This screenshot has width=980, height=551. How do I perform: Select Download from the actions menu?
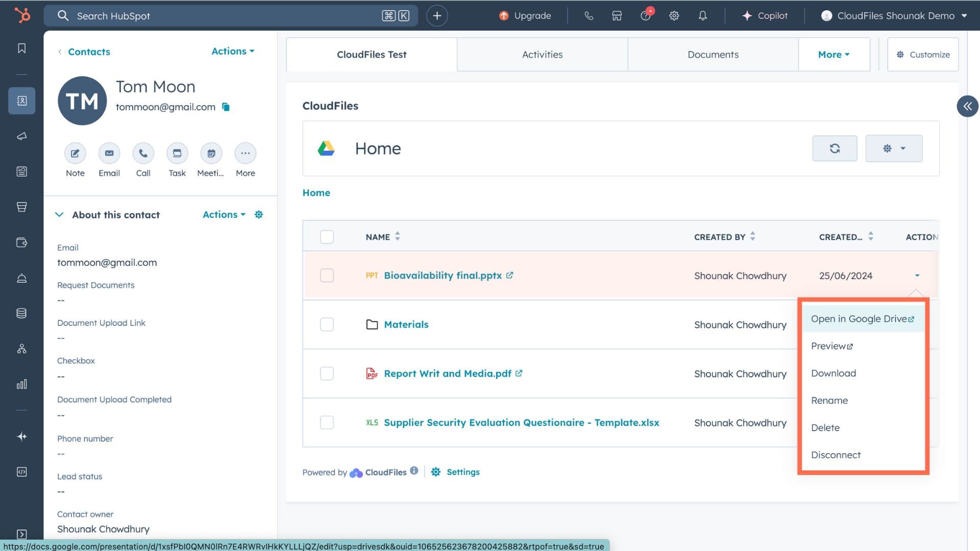(x=833, y=373)
